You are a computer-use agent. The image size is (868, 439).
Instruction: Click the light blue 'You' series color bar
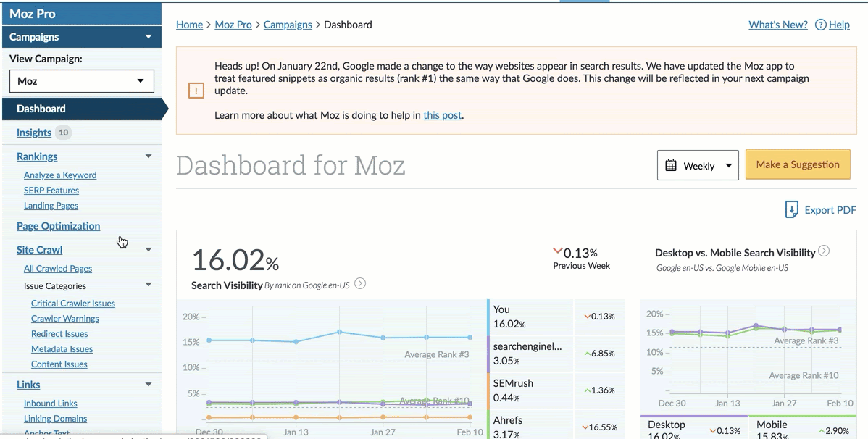tap(489, 317)
